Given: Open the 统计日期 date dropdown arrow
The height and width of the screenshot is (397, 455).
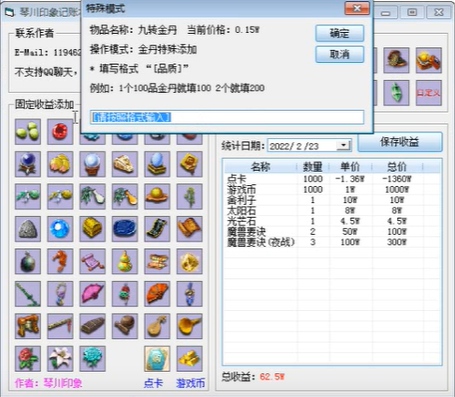Looking at the screenshot, I should pos(343,145).
